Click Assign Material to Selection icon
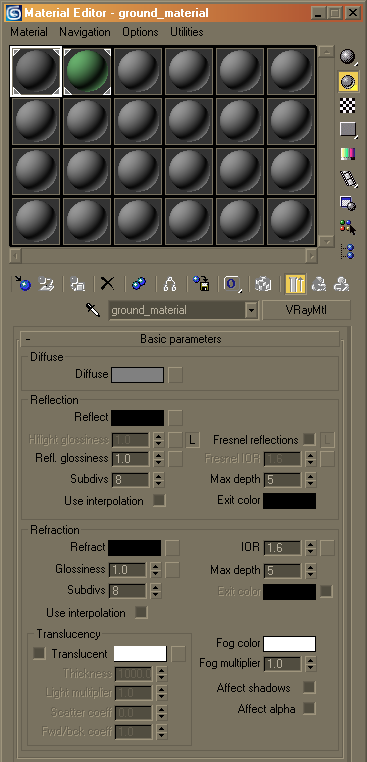The height and width of the screenshot is (762, 367). pyautogui.click(x=77, y=284)
